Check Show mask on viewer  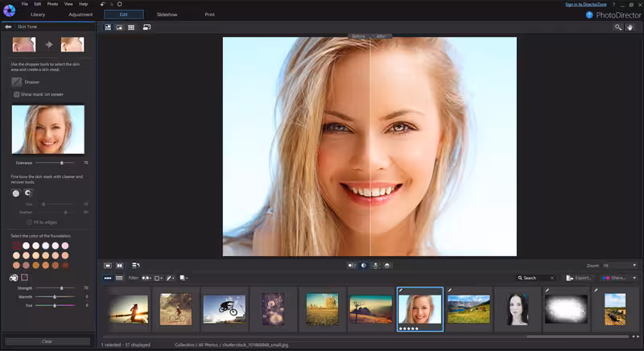tap(16, 94)
